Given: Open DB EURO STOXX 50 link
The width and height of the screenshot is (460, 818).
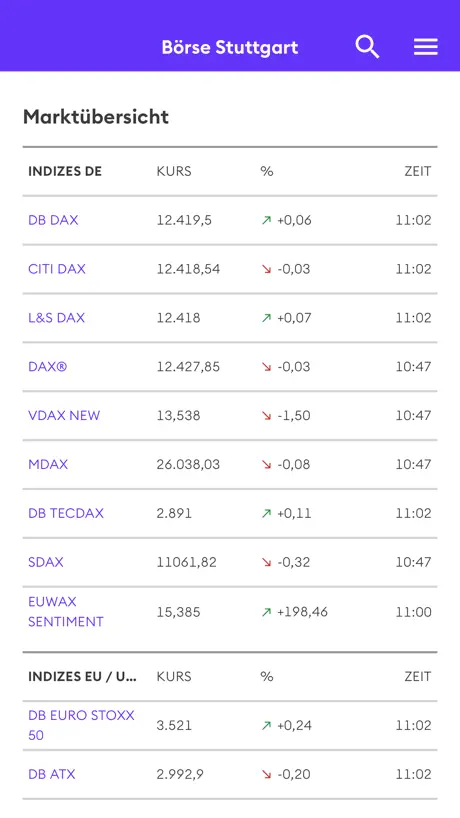Looking at the screenshot, I should click(81, 725).
